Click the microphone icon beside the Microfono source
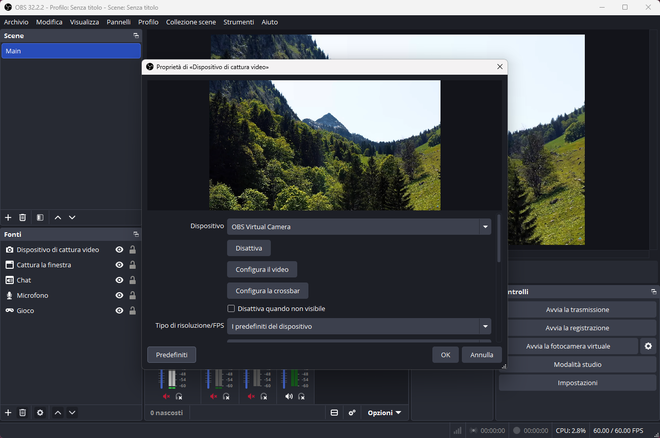Image resolution: width=660 pixels, height=438 pixels. 9,295
